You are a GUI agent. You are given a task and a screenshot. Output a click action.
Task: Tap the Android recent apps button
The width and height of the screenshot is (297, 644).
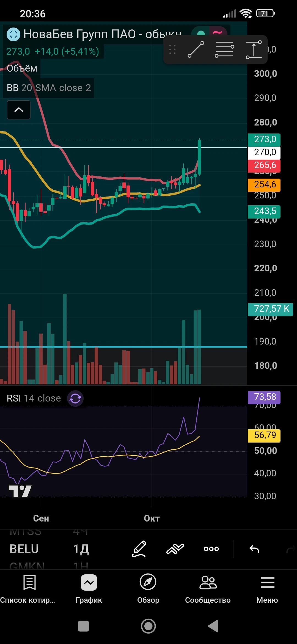84,626
